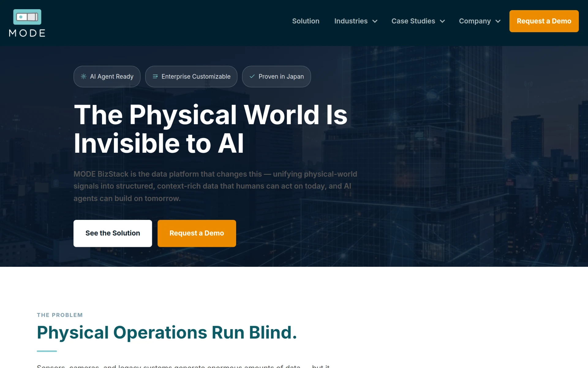Click the MODE logo in the header
The image size is (588, 368).
point(27,23)
